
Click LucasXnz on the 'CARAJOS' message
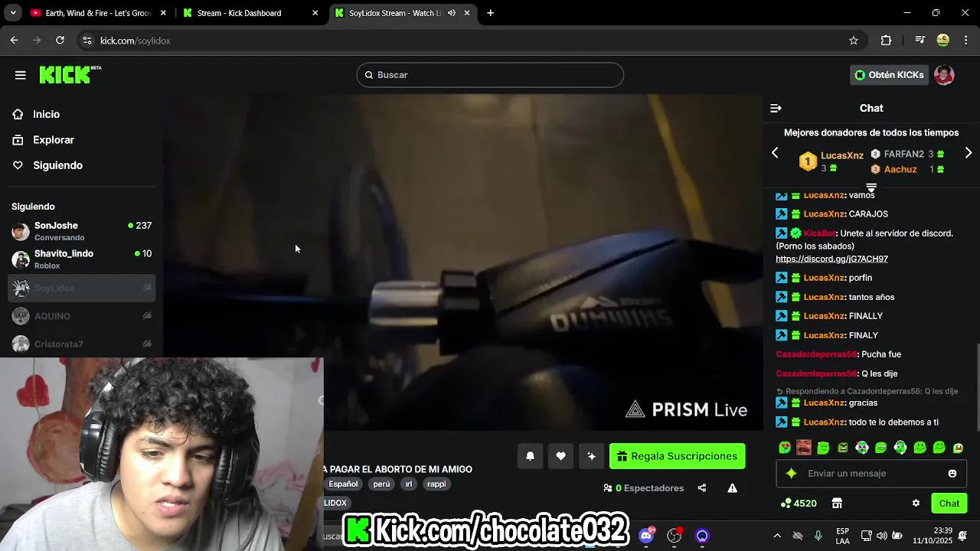tap(824, 214)
